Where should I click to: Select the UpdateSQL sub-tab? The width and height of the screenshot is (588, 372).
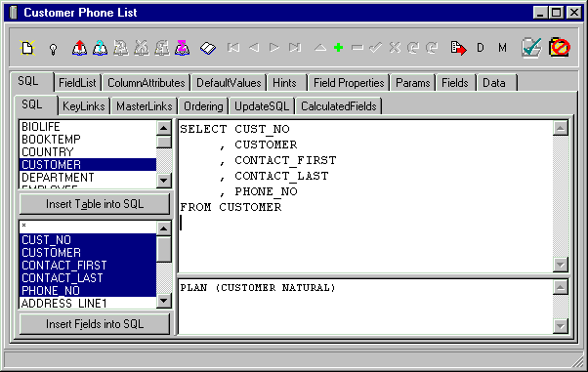[x=262, y=106]
